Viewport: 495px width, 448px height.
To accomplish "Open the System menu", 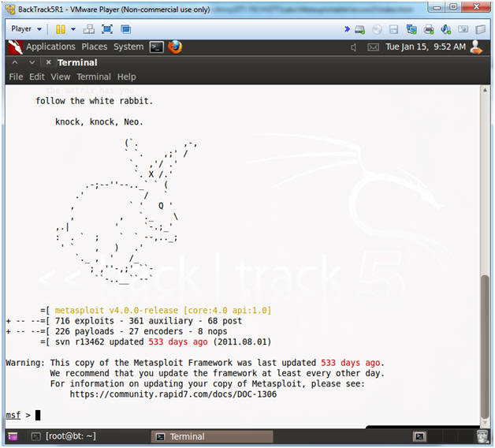I will [128, 47].
